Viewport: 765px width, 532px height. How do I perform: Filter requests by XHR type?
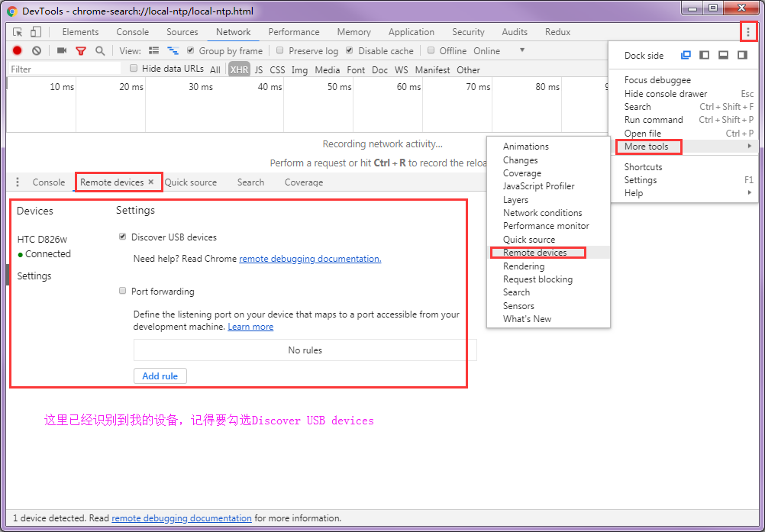[x=239, y=69]
